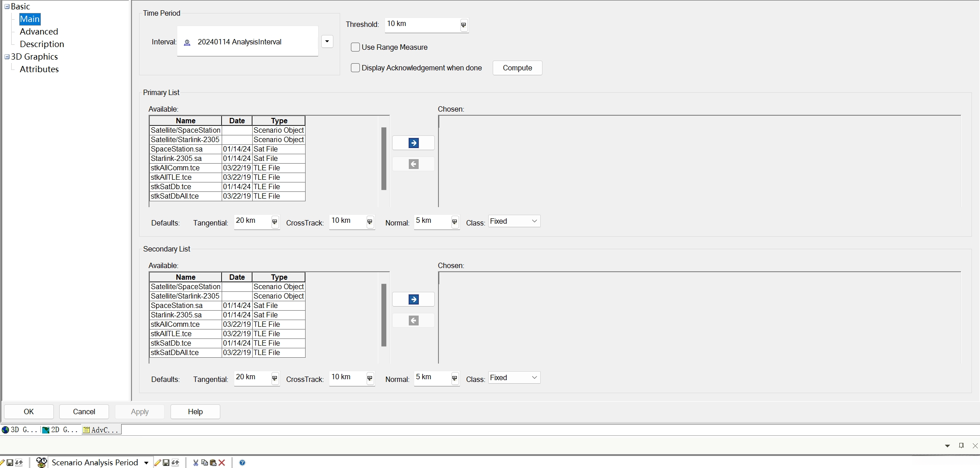This screenshot has width=980, height=468.
Task: Open Primary List CrossTrack units selector
Action: click(x=370, y=222)
